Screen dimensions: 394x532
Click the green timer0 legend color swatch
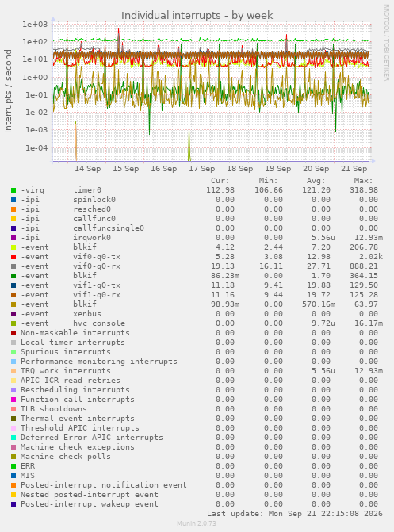point(13,190)
